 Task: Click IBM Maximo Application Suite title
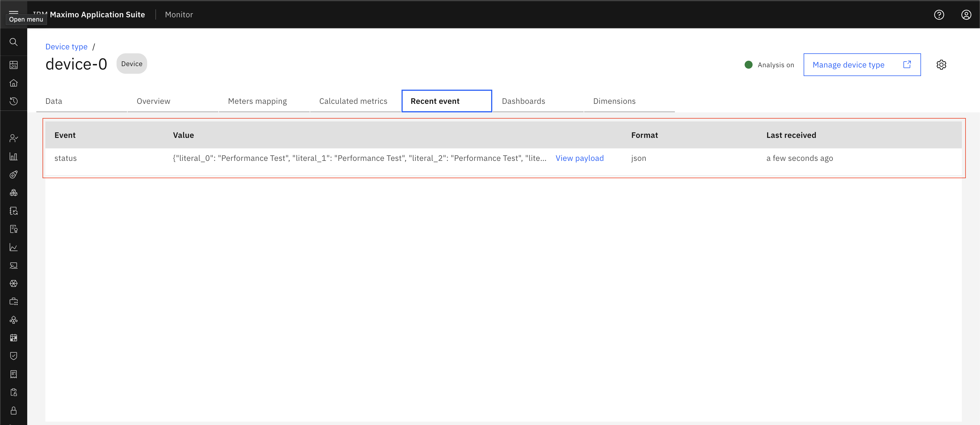(x=89, y=14)
